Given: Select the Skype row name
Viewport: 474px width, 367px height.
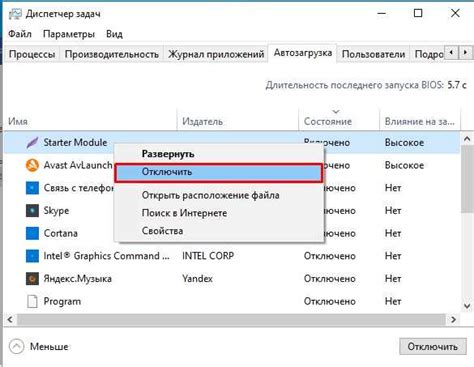Looking at the screenshot, I should pos(56,211).
